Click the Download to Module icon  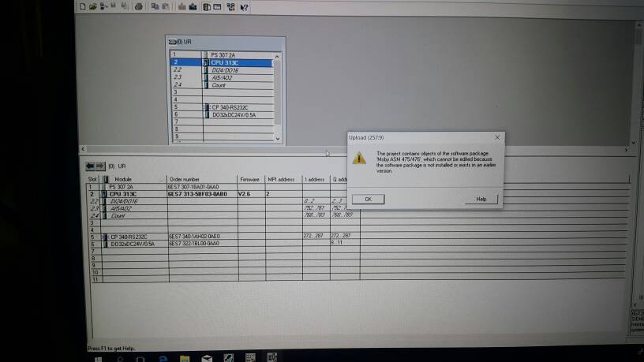click(182, 6)
